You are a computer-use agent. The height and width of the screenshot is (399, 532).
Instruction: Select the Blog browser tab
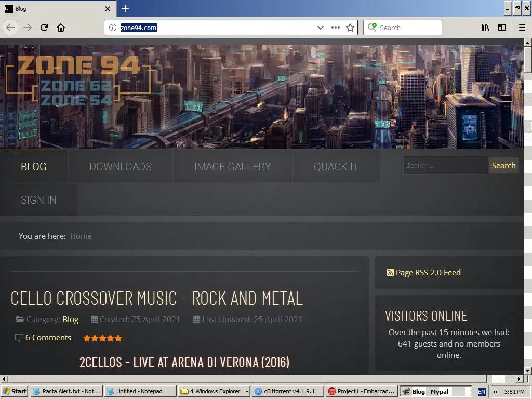(x=58, y=9)
